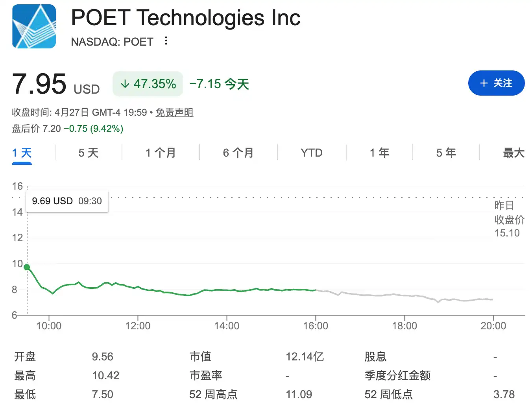Click the plus icon on the 关注 button
The width and height of the screenshot is (532, 410).
tap(484, 83)
